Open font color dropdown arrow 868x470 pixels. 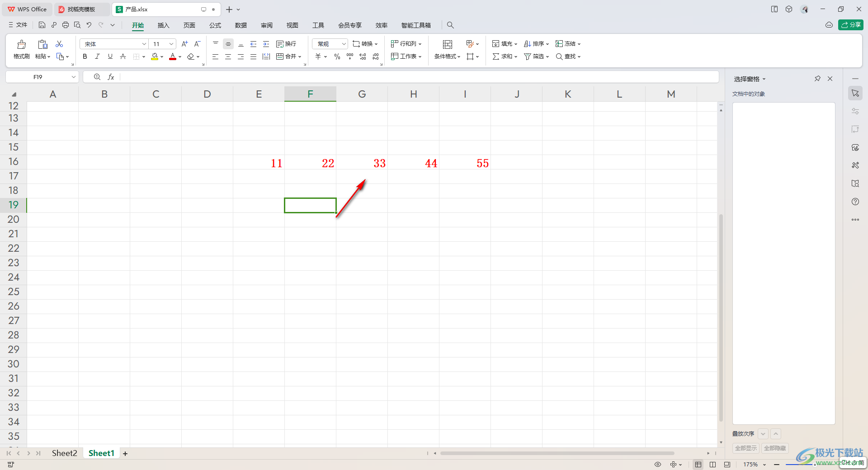tap(180, 57)
